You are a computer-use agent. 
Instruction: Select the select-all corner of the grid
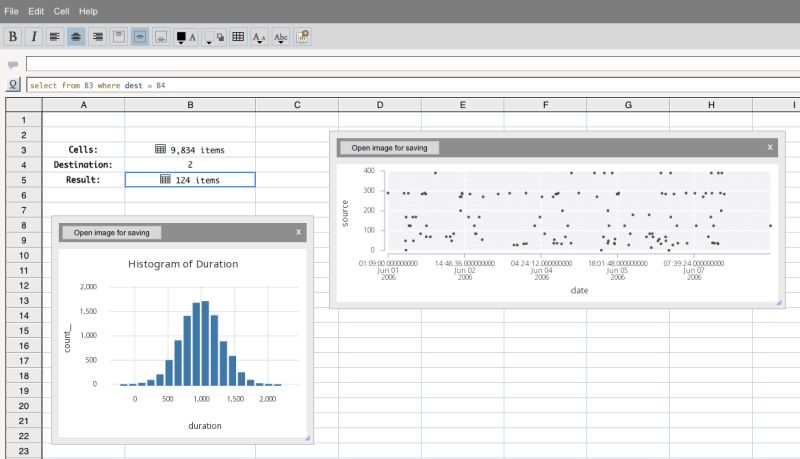[23, 105]
